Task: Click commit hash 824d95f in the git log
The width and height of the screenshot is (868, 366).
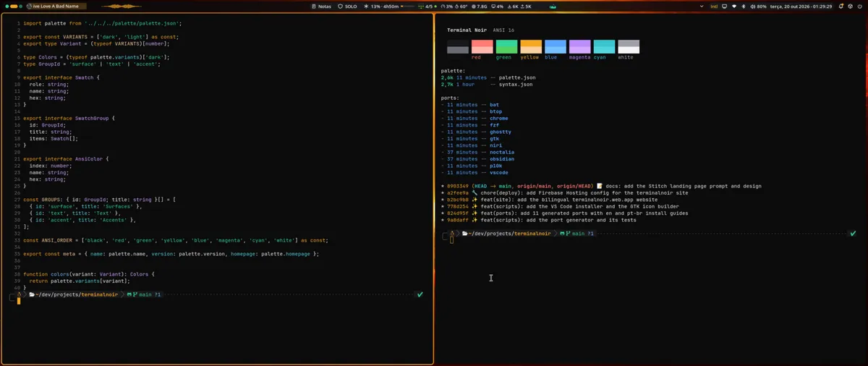Action: pyautogui.click(x=459, y=213)
